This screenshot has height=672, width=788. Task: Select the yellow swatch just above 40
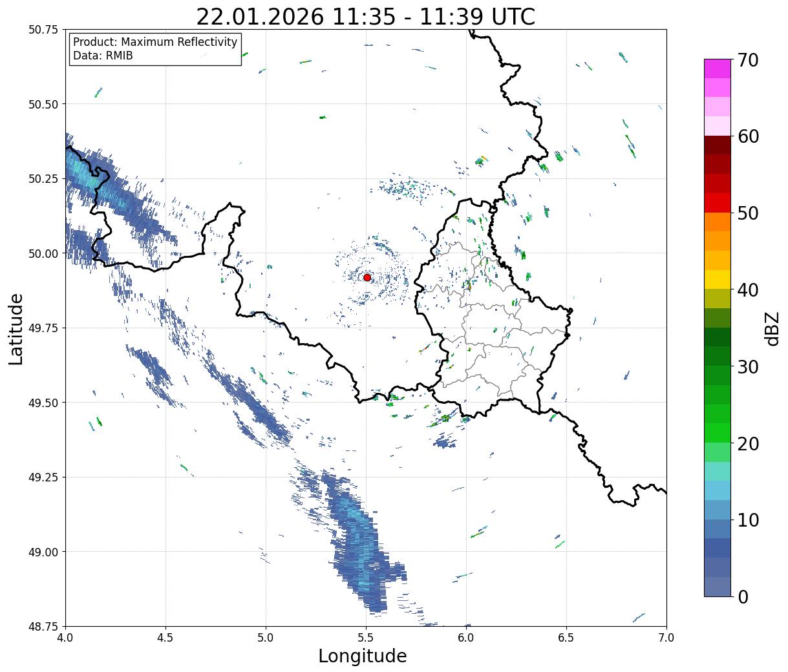718,279
